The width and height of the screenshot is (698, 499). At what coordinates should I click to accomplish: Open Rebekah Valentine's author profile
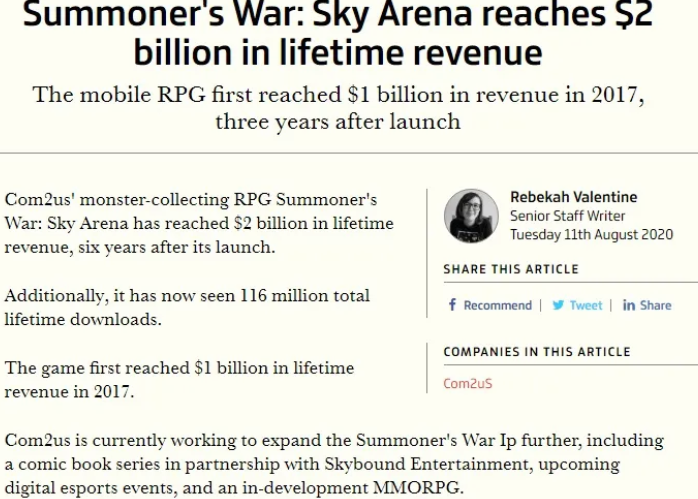pyautogui.click(x=573, y=197)
